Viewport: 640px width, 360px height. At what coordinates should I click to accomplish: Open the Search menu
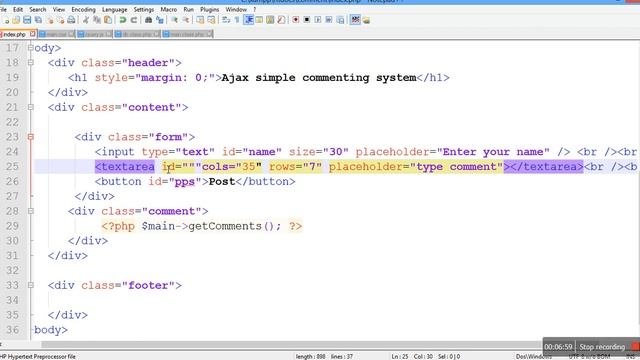click(x=38, y=9)
